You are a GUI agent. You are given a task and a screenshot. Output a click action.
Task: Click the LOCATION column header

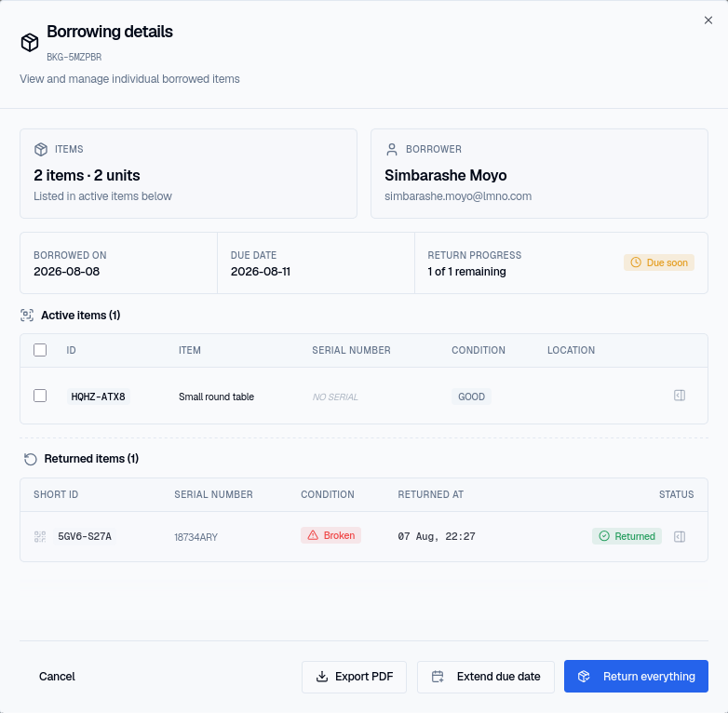(571, 351)
